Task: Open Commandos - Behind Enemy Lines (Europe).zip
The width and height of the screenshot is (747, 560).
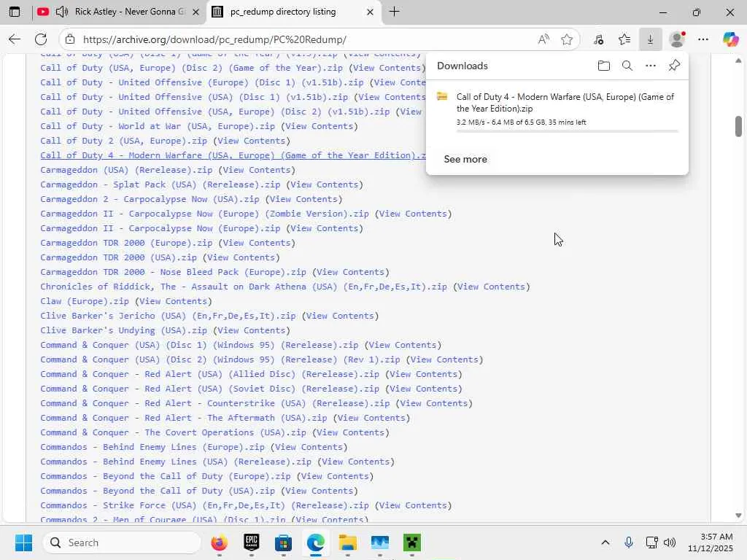Action: coord(152,447)
